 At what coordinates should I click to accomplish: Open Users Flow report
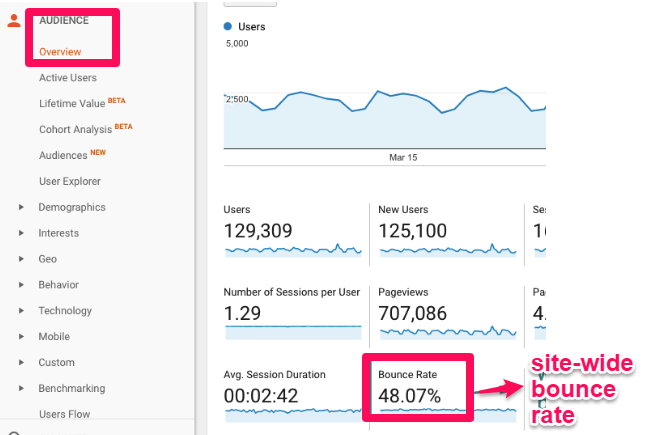[66, 413]
